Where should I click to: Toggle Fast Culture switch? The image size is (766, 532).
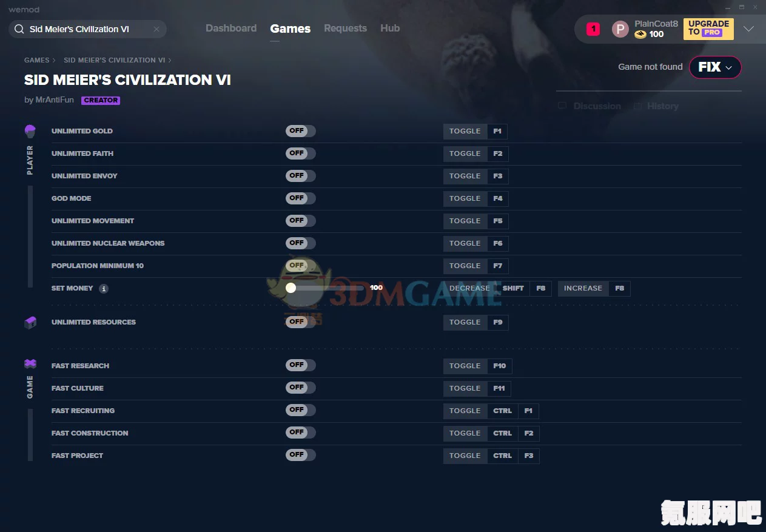pyautogui.click(x=301, y=388)
